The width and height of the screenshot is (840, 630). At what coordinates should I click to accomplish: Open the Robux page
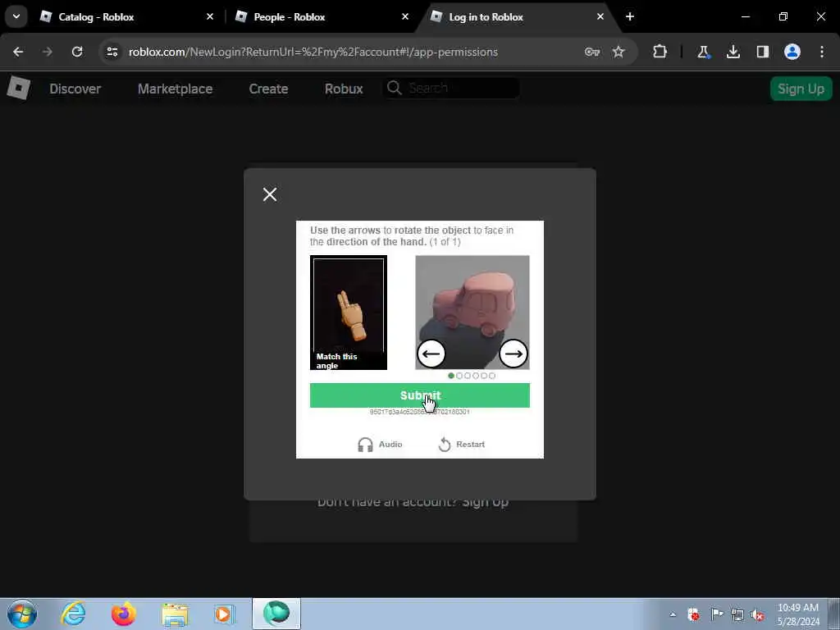click(x=344, y=89)
